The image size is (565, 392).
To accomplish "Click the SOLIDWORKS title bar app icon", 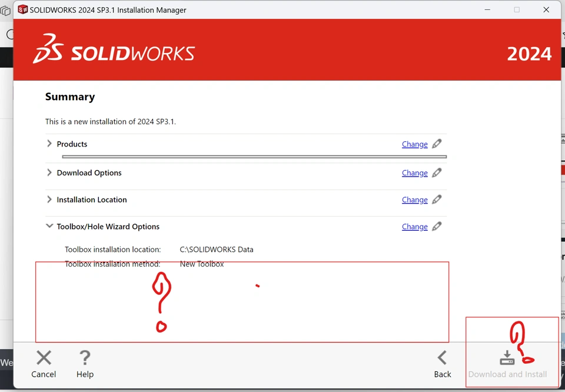I will point(23,10).
